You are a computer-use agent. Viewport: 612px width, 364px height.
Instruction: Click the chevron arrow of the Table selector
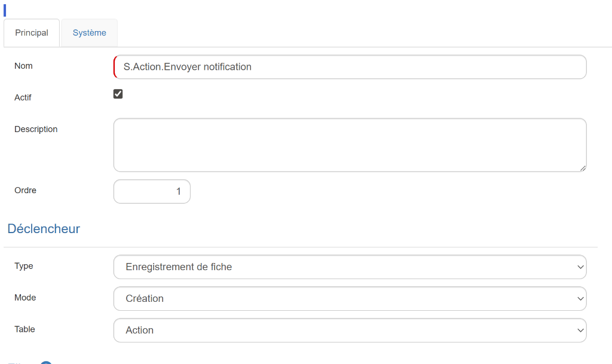point(580,331)
